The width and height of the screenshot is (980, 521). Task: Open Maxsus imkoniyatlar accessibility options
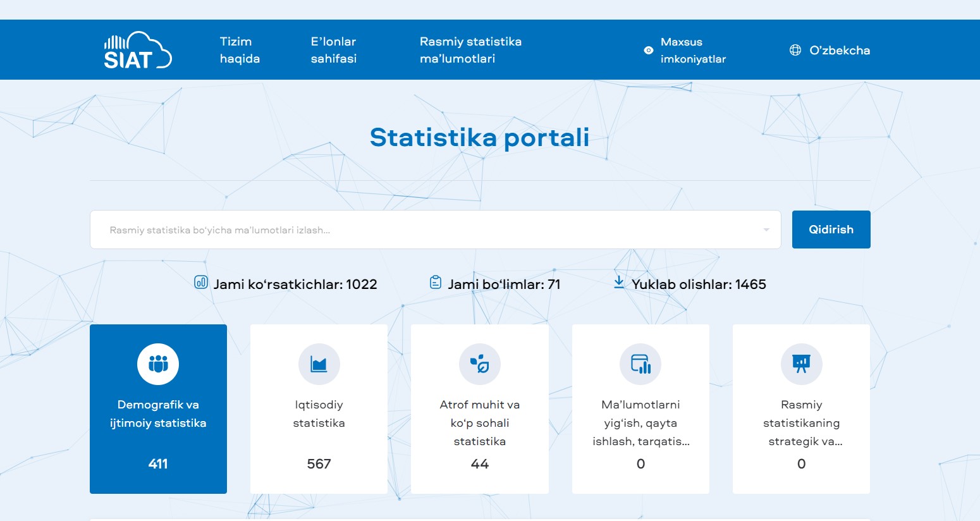coord(694,50)
